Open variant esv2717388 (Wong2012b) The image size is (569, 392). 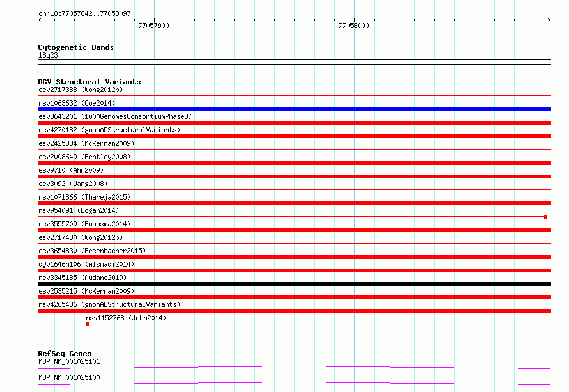81,90
